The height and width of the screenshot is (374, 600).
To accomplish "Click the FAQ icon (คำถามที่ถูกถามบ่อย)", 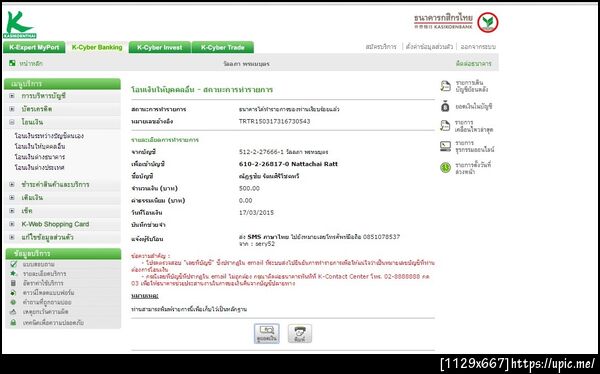I will pos(13,302).
